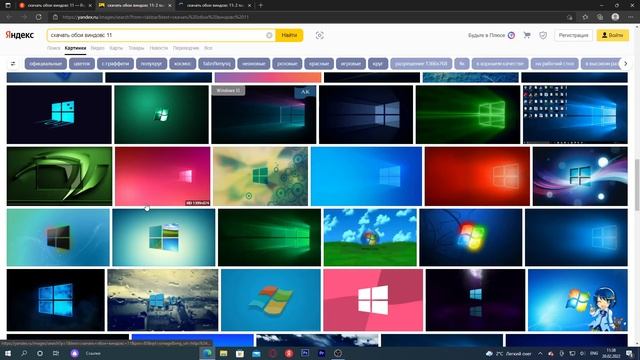The image size is (640, 360).
Task: Open Premiere Pro on the taskbar
Action: (321, 353)
